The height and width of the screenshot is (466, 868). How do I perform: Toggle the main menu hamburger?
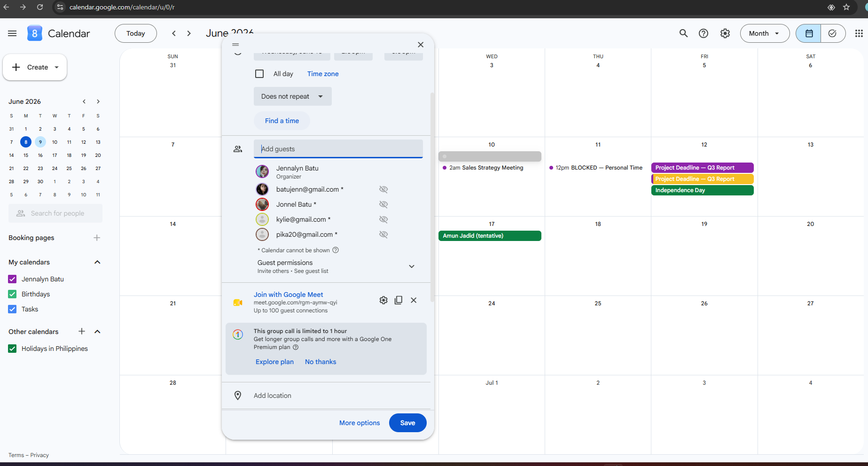[x=12, y=33]
